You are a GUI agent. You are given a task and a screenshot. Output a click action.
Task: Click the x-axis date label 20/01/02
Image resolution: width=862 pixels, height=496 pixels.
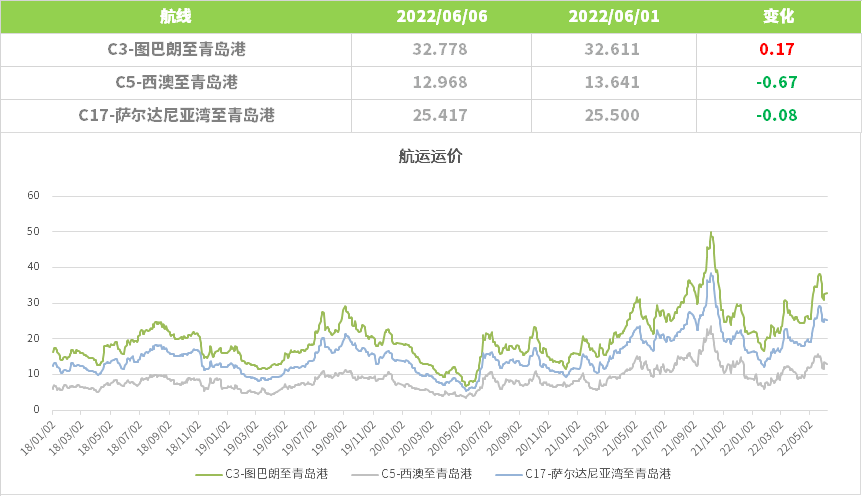[x=387, y=438]
